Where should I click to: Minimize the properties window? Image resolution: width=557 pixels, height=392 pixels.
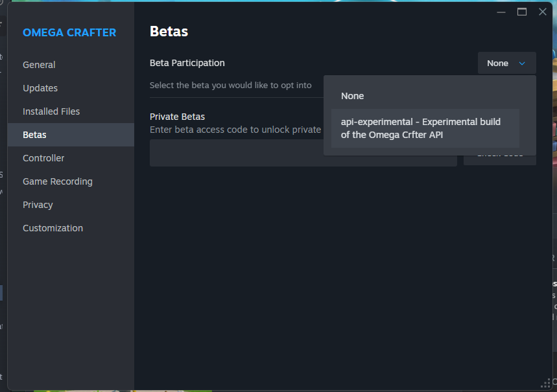pos(501,12)
